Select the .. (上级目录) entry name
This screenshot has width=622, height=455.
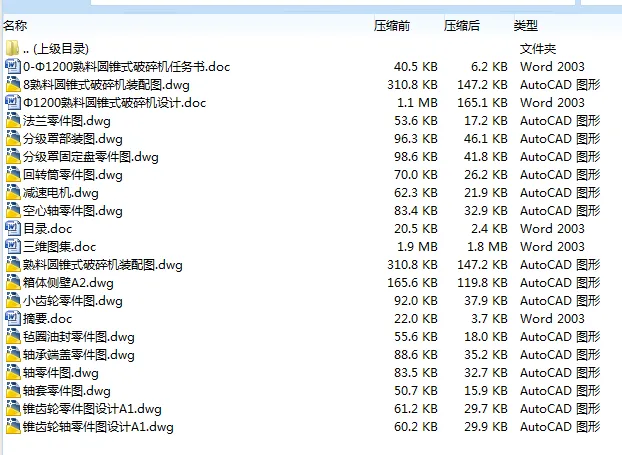(56, 49)
